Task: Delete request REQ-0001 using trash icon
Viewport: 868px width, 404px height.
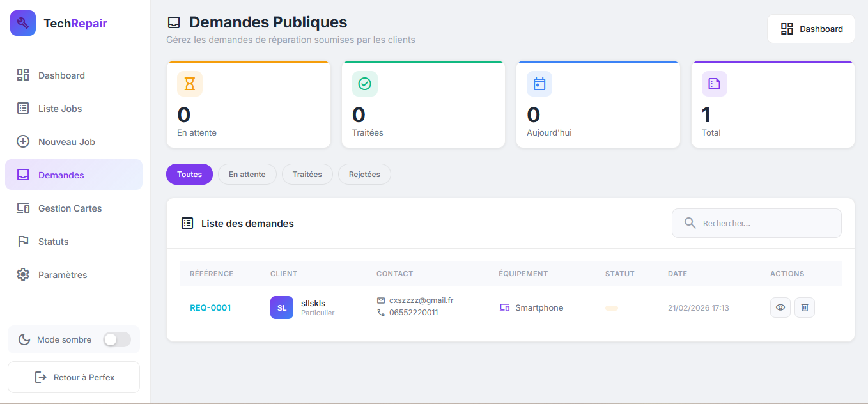Action: point(804,307)
